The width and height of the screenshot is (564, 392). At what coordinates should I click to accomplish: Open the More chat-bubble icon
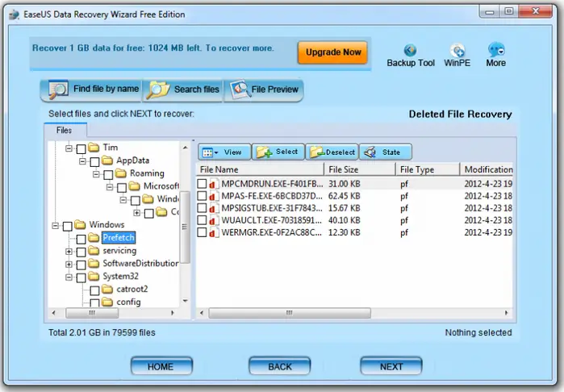coord(496,50)
